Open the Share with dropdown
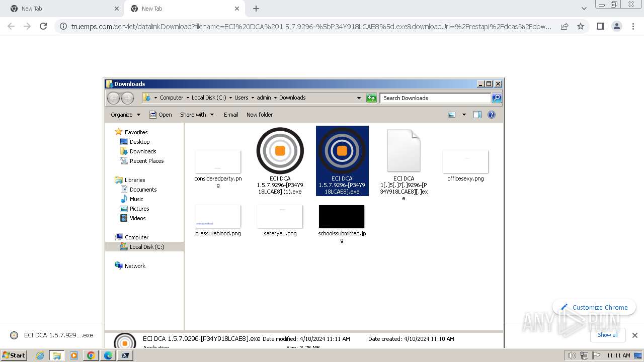The image size is (644, 362). point(197,115)
